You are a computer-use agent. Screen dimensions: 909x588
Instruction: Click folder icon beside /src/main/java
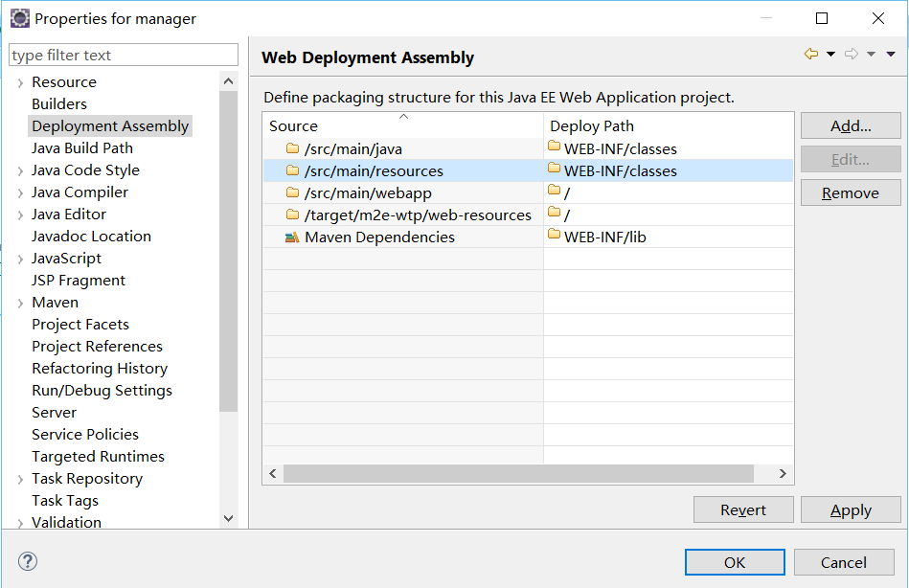coord(293,148)
